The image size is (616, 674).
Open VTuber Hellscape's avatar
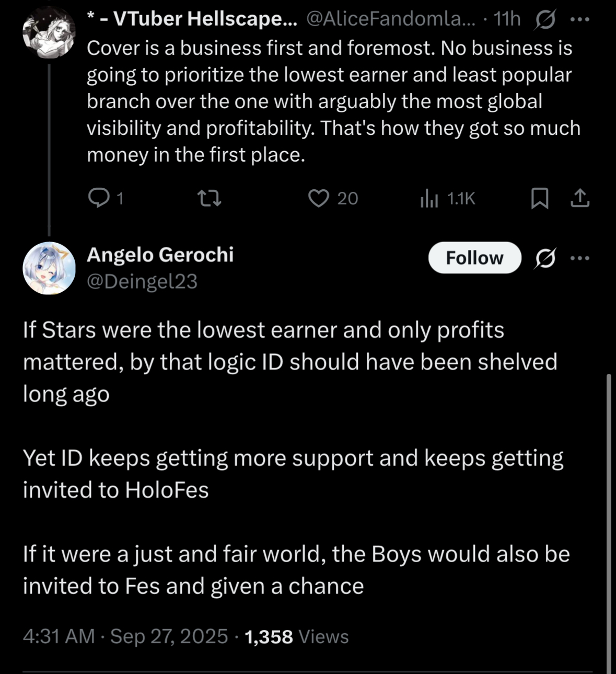49,32
